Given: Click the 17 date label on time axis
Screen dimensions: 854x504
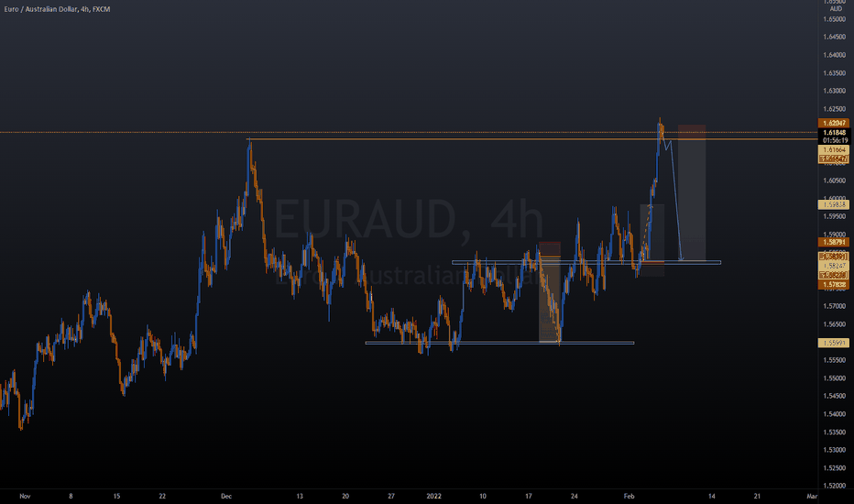Looking at the screenshot, I should [x=529, y=497].
